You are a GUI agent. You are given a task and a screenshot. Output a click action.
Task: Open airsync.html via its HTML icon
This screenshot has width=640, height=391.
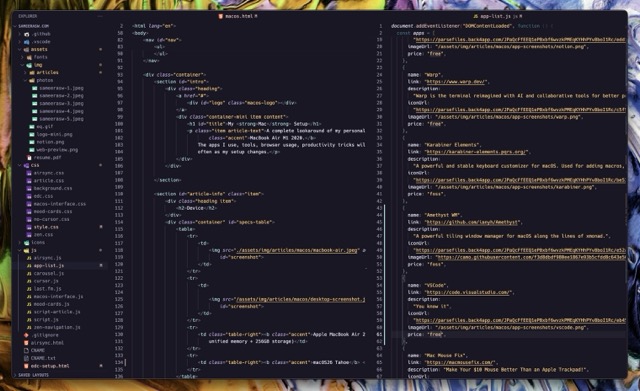click(x=26, y=343)
